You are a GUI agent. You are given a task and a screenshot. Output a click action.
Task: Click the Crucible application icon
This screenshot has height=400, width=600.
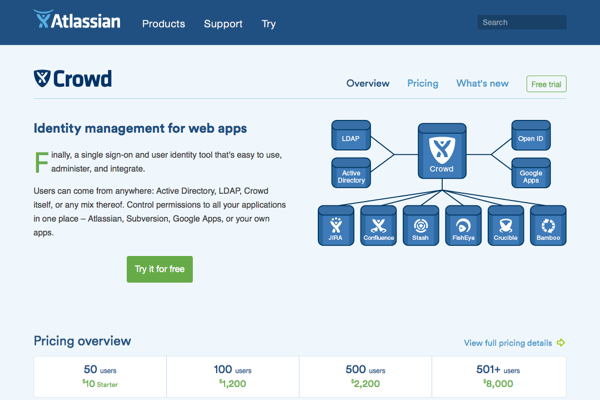506,226
